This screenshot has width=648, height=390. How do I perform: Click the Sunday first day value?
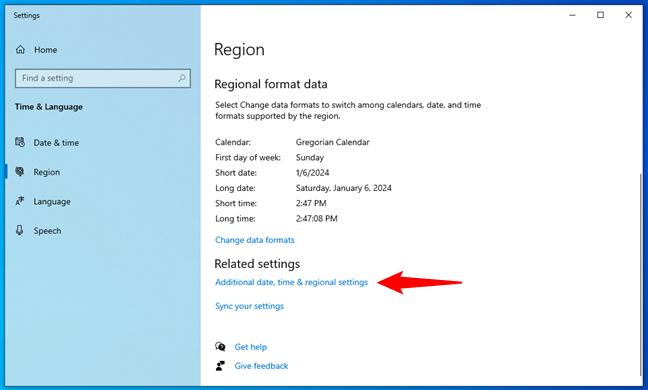pos(310,157)
